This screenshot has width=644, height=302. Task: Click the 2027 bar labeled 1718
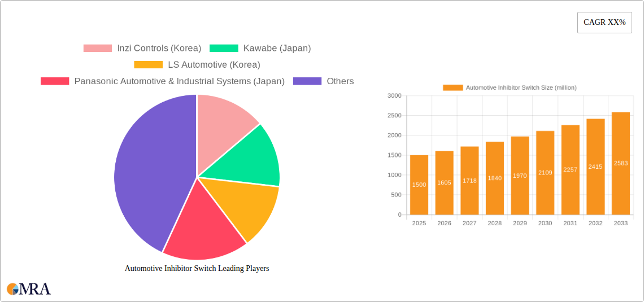pos(469,181)
